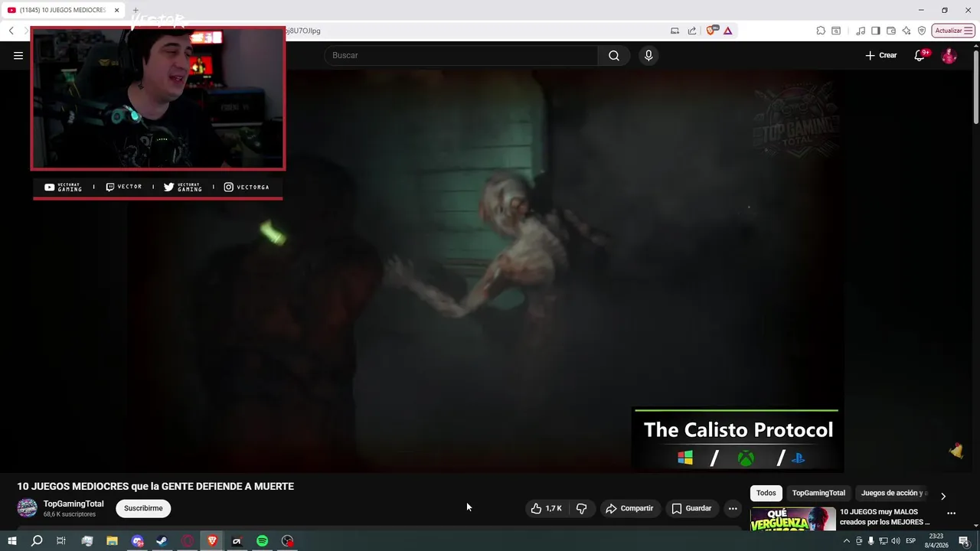The height and width of the screenshot is (551, 980).
Task: Click the microphone tray icon
Action: click(871, 541)
